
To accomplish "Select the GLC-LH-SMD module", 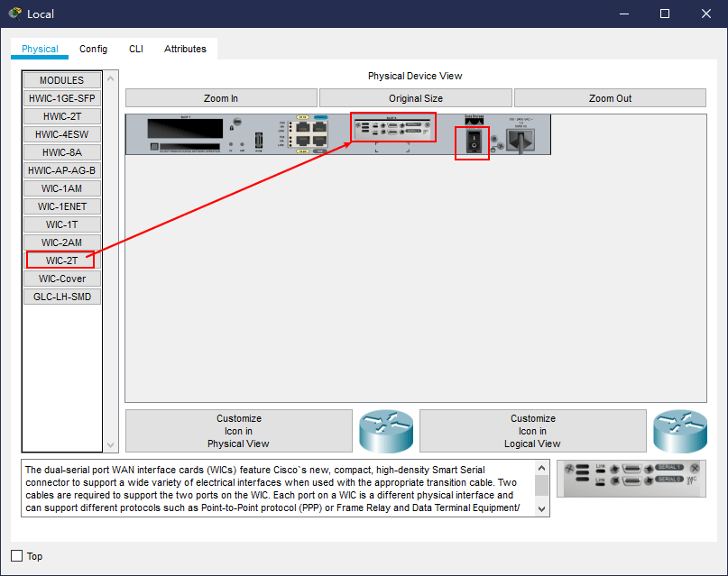I will tap(61, 297).
